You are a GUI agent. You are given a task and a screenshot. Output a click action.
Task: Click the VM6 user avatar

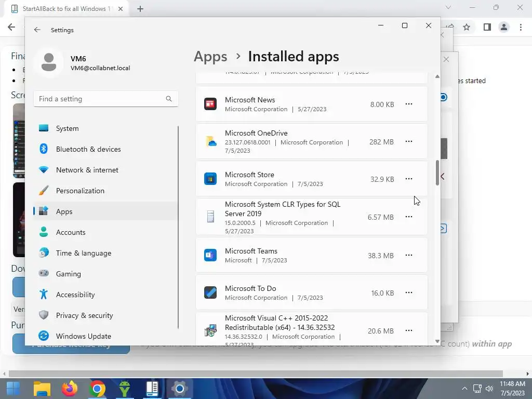coord(48,62)
